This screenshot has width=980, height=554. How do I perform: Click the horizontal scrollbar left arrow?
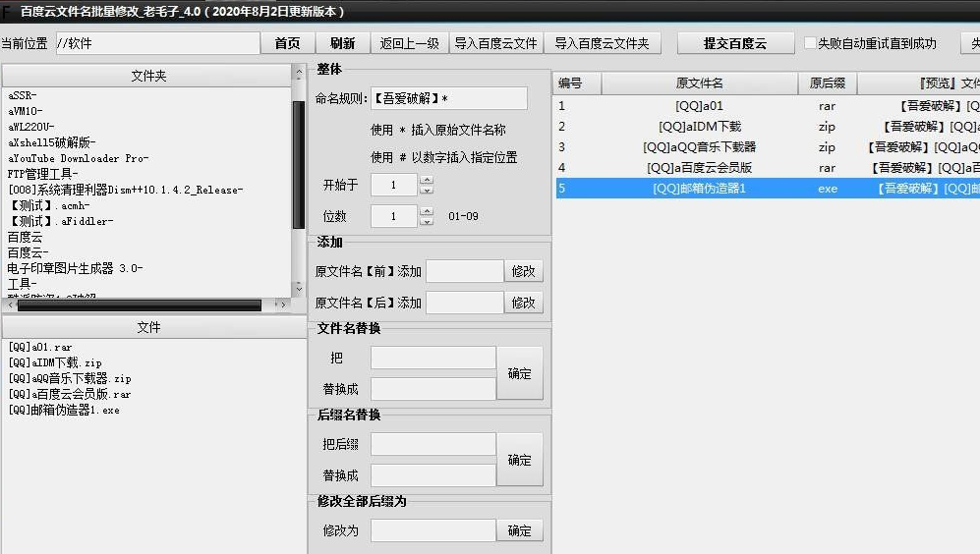11,305
